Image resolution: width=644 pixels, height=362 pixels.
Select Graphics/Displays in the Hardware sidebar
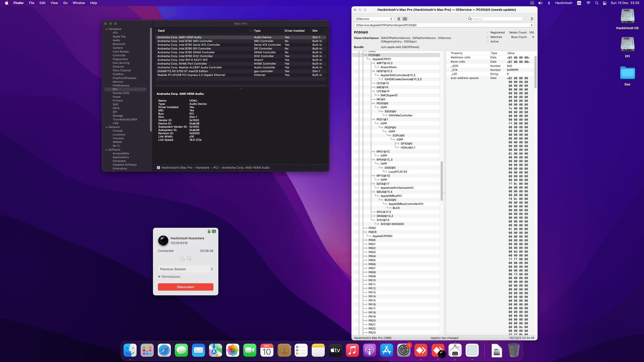[x=124, y=78]
